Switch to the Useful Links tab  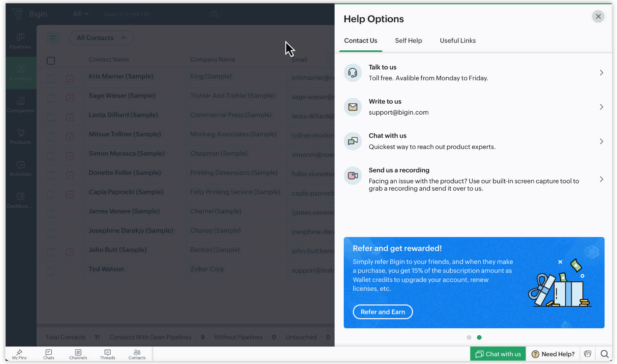(x=457, y=40)
